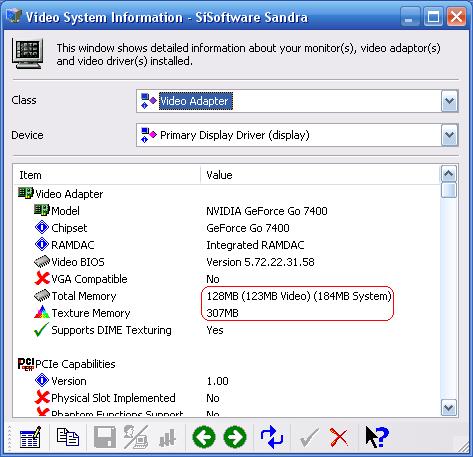Click the red X beside VGA Compatible
Image resolution: width=473 pixels, height=457 pixels.
coord(42,278)
